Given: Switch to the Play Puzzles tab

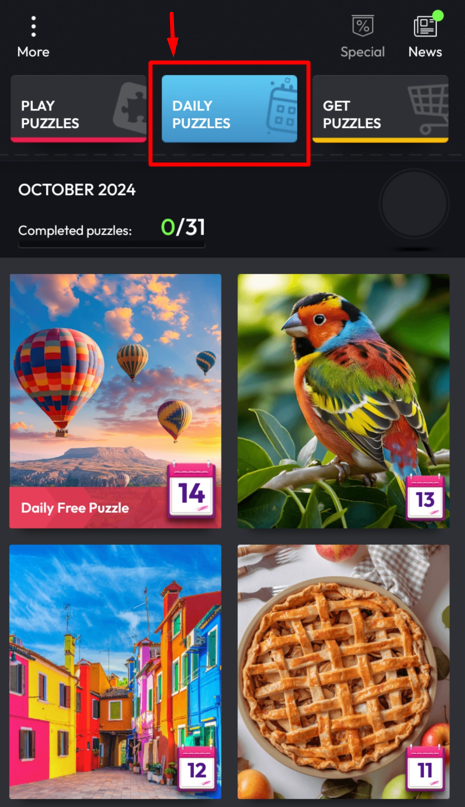Looking at the screenshot, I should 79,109.
